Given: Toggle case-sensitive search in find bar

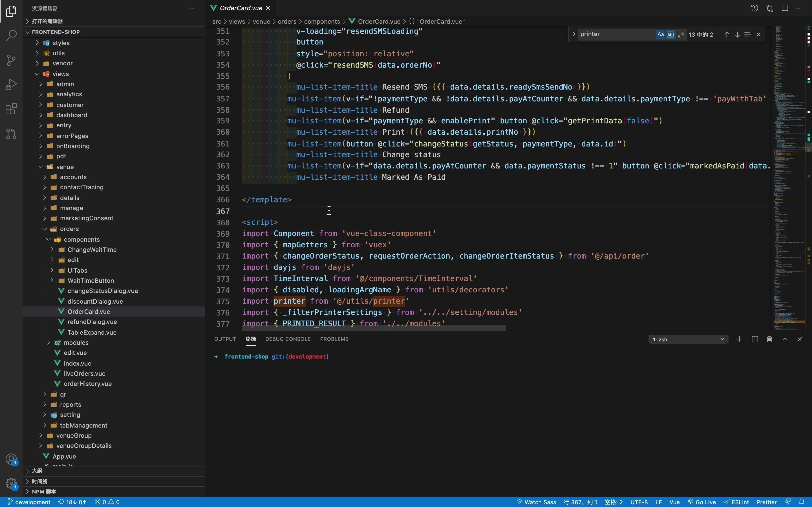Looking at the screenshot, I should (x=660, y=34).
